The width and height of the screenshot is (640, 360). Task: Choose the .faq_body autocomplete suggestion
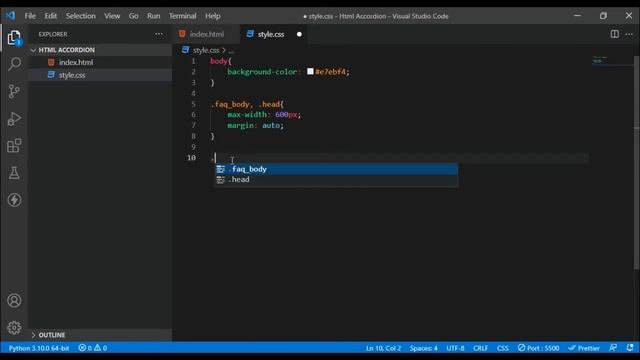[x=336, y=169]
